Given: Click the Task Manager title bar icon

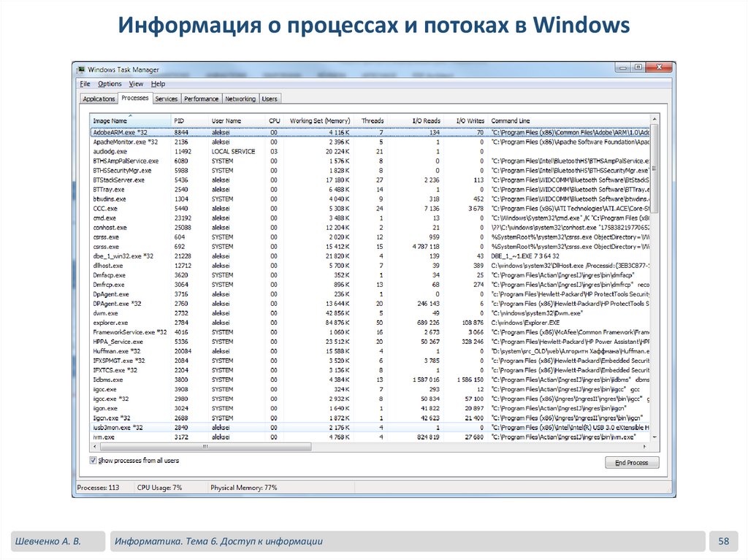Looking at the screenshot, I should tap(82, 69).
